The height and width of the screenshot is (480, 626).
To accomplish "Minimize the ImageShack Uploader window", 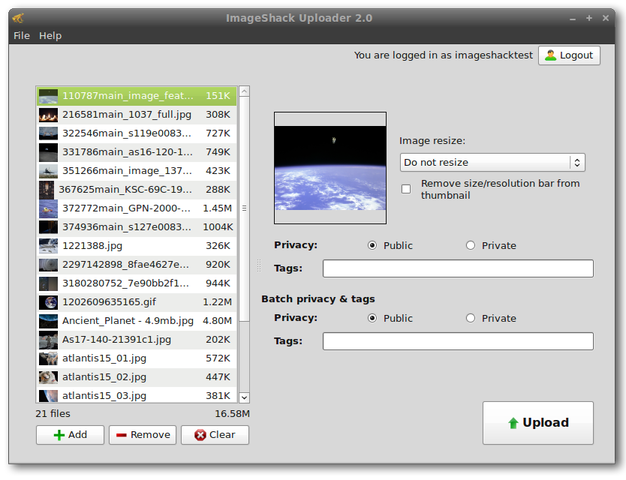I will (x=573, y=18).
